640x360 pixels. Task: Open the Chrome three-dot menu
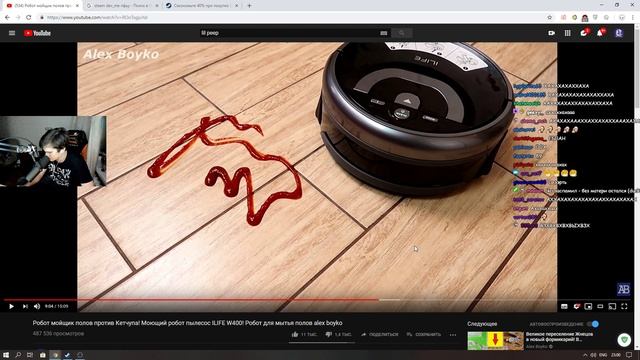tap(633, 18)
